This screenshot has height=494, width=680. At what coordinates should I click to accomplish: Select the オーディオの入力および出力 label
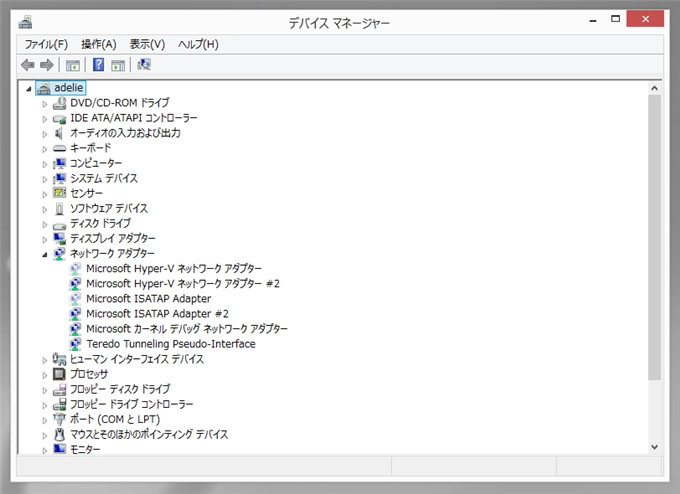point(125,133)
